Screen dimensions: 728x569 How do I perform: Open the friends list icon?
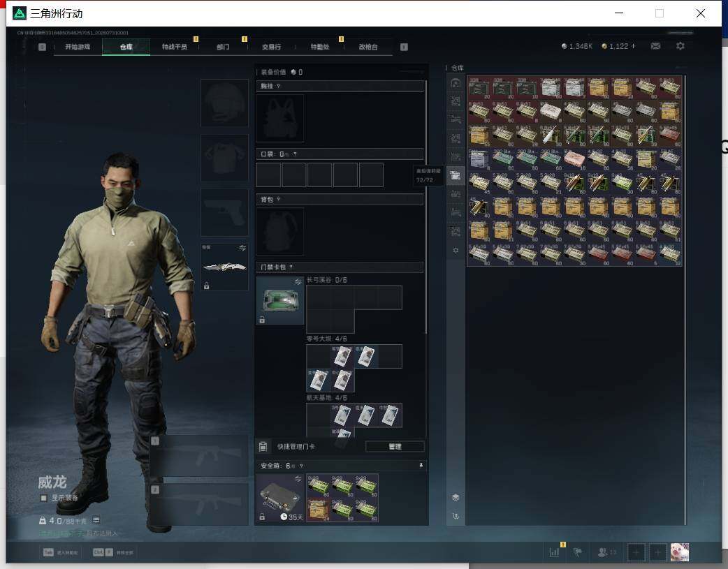(x=606, y=552)
